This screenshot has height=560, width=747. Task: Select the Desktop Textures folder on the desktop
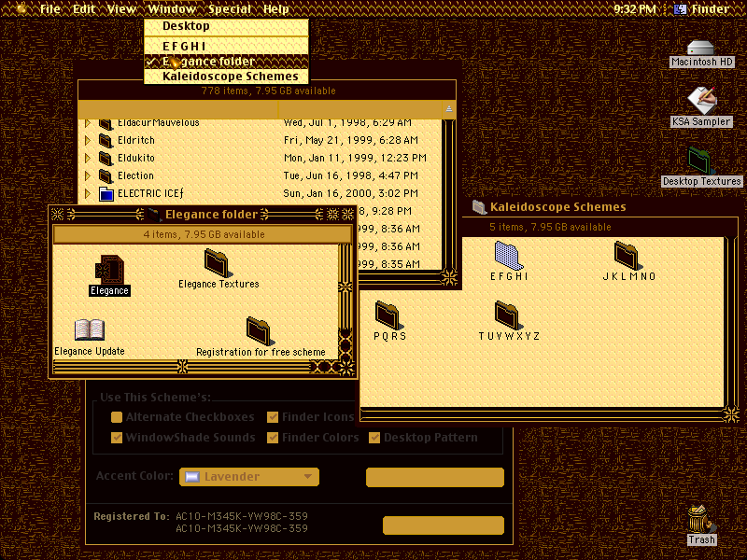[699, 161]
